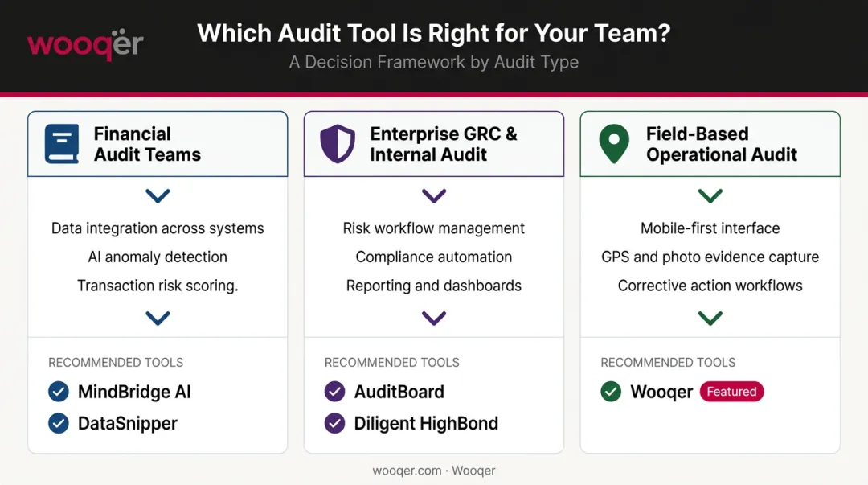This screenshot has width=868, height=485.
Task: Click RECOMMENDED TOOLS label in the Financial column
Action: tap(116, 363)
